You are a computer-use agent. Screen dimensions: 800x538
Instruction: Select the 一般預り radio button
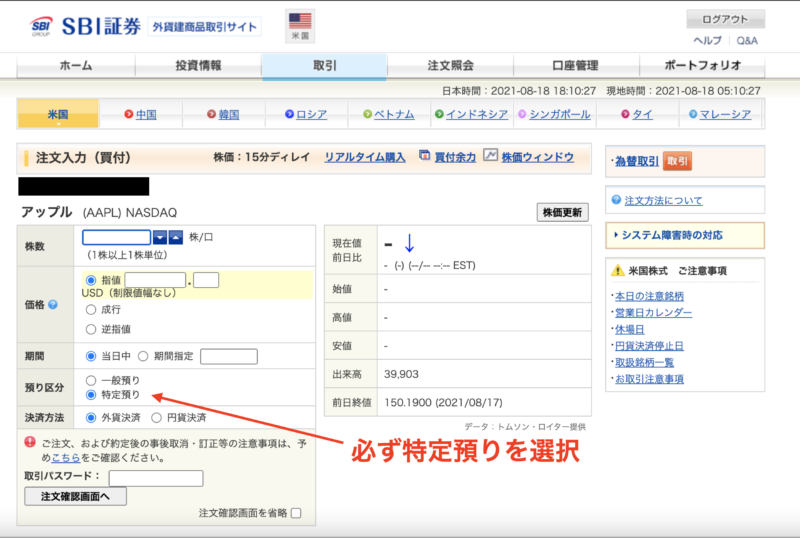tap(91, 380)
